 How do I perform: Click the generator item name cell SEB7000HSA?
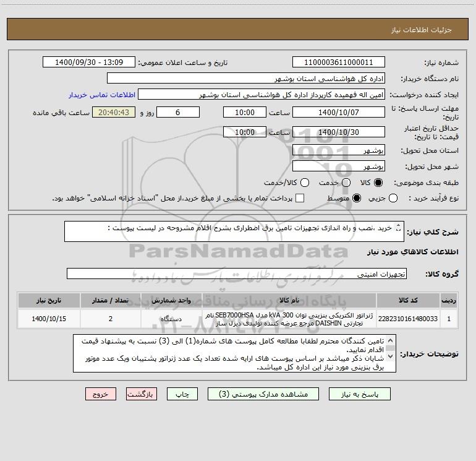[289, 319]
